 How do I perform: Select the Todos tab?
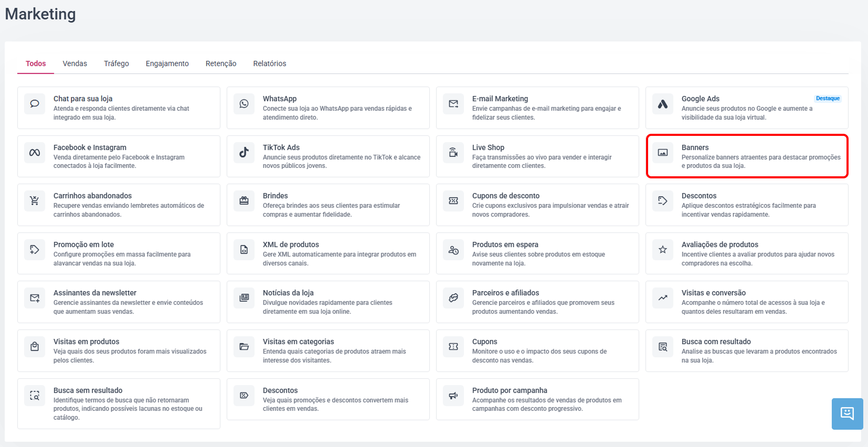[x=36, y=63]
